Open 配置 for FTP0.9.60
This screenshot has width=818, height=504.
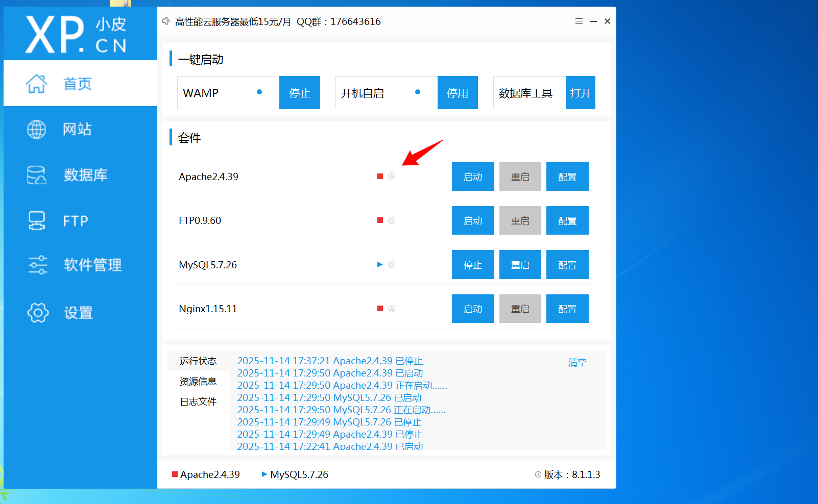(567, 220)
